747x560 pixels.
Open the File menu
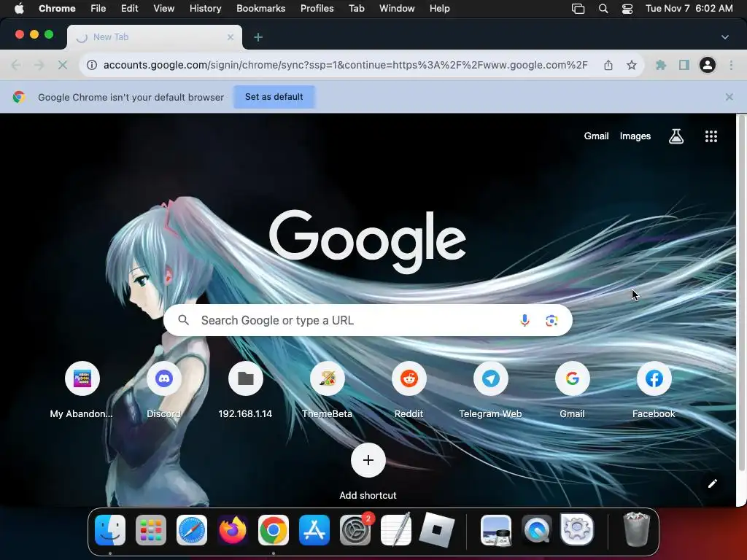click(x=98, y=9)
